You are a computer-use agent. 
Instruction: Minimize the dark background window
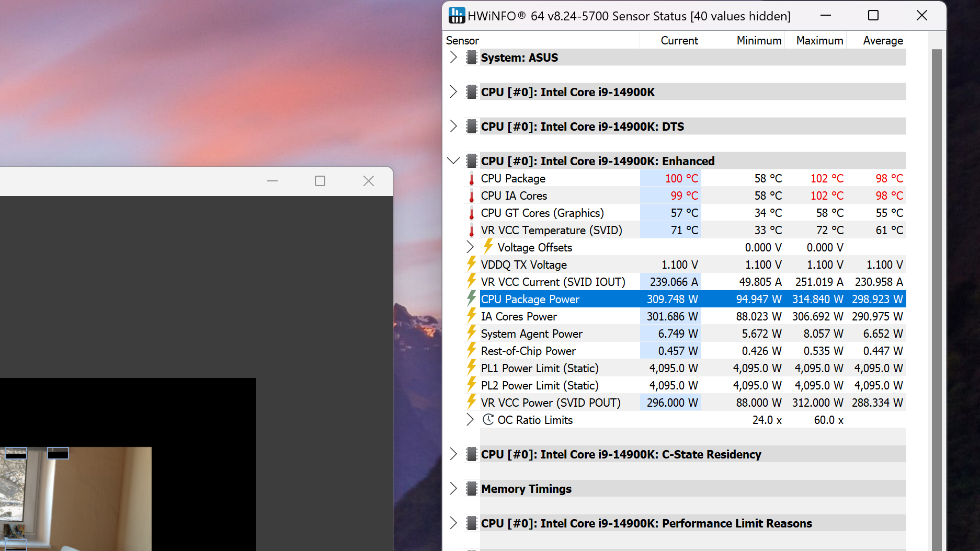pos(272,181)
